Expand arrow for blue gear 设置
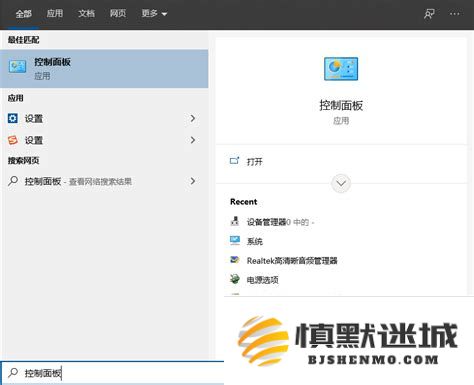This screenshot has height=385, width=474. point(193,118)
